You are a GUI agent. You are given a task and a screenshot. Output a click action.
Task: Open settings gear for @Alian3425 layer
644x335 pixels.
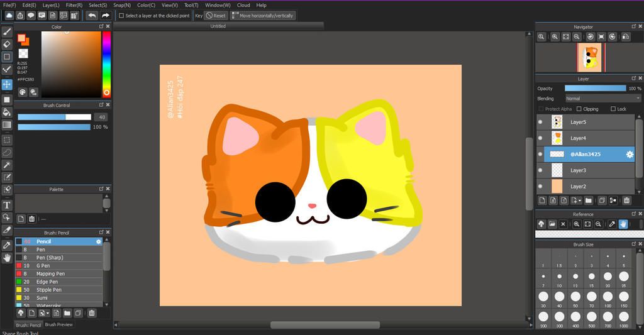pos(629,154)
